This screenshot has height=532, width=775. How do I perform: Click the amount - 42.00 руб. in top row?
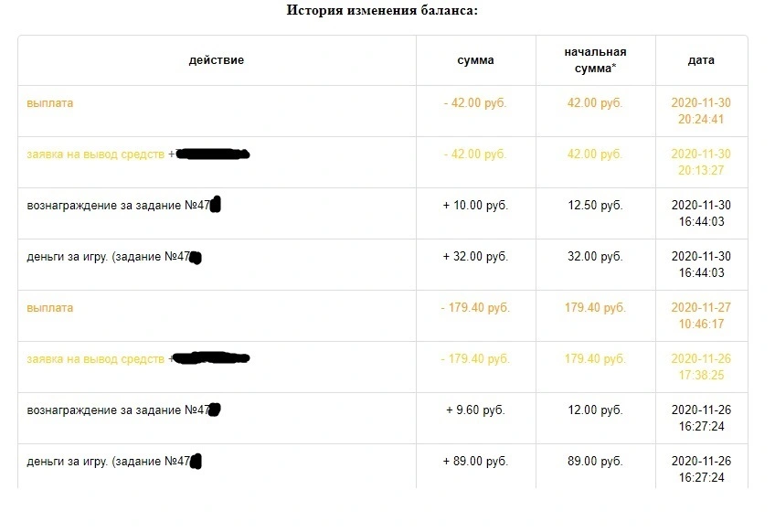coord(475,103)
